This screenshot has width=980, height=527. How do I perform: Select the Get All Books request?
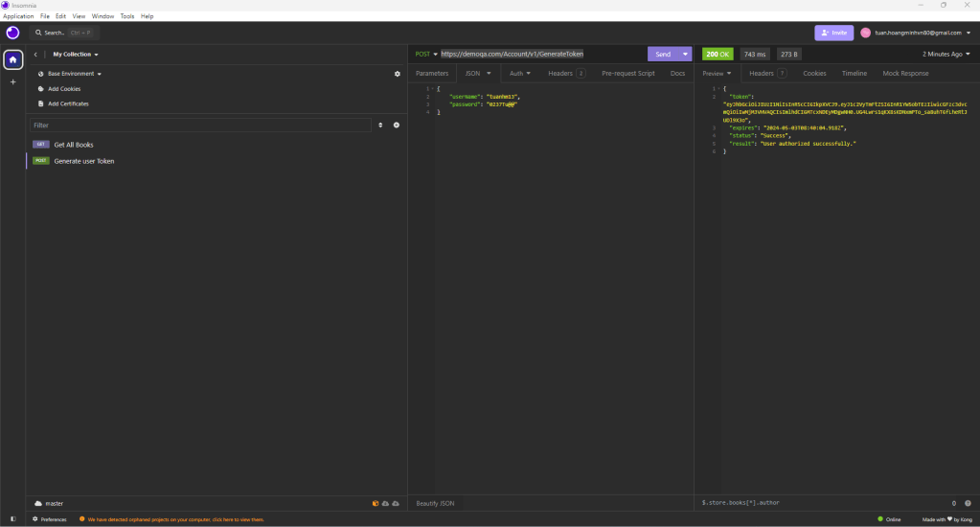tap(74, 145)
